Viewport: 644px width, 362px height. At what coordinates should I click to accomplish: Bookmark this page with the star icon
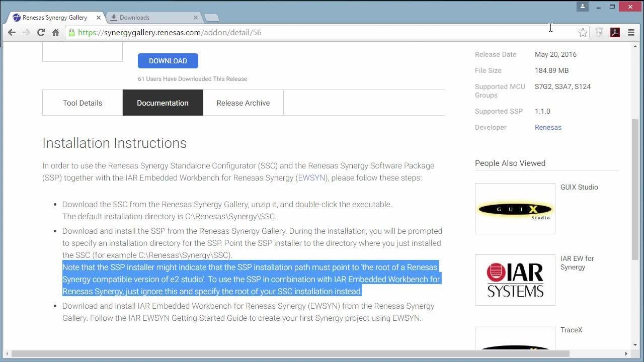tap(583, 33)
